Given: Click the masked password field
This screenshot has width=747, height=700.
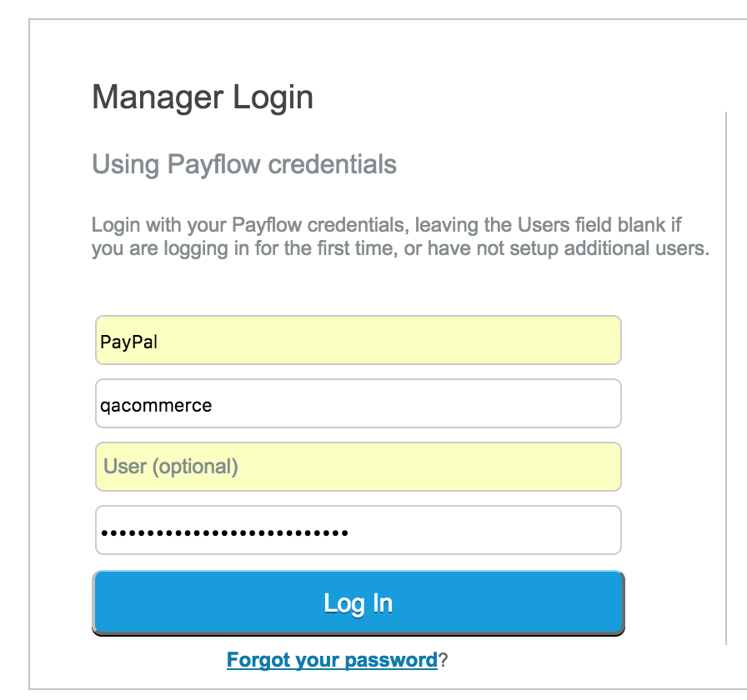Looking at the screenshot, I should (358, 530).
